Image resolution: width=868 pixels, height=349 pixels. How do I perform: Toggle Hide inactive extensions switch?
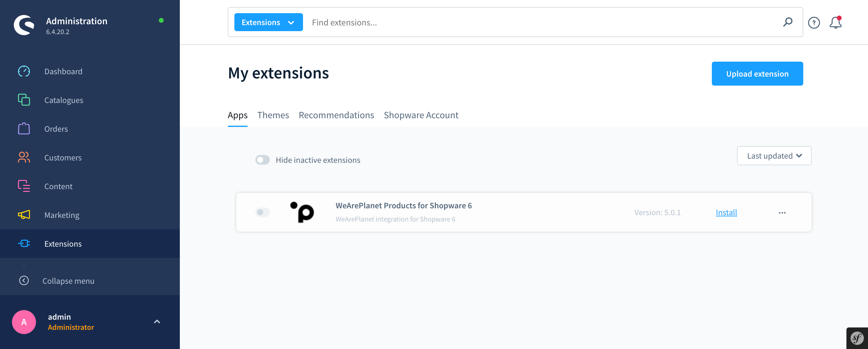(263, 160)
